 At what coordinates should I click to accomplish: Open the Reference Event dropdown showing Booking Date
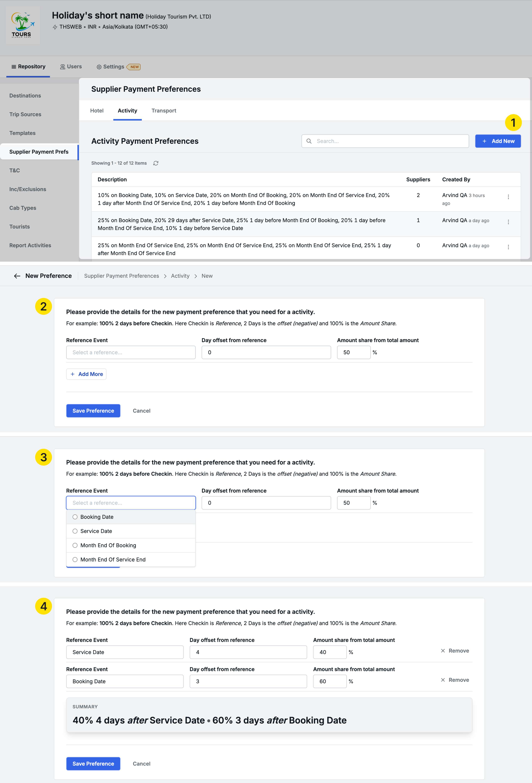[x=125, y=681]
